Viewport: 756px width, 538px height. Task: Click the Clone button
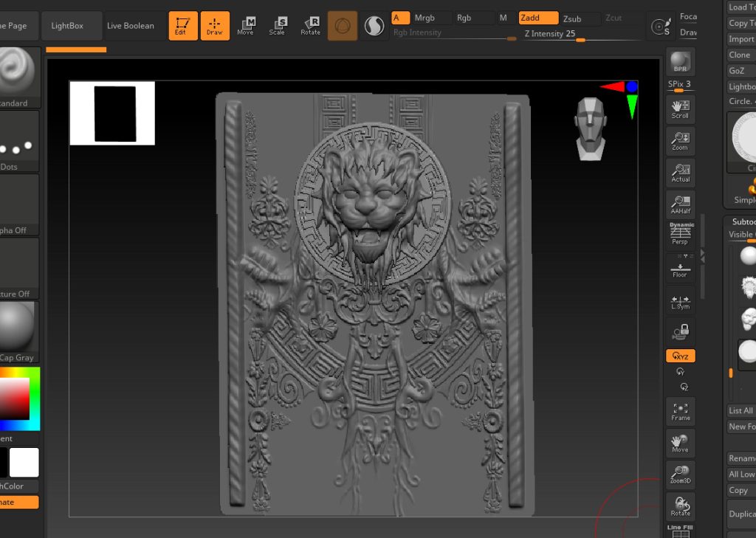pos(741,55)
